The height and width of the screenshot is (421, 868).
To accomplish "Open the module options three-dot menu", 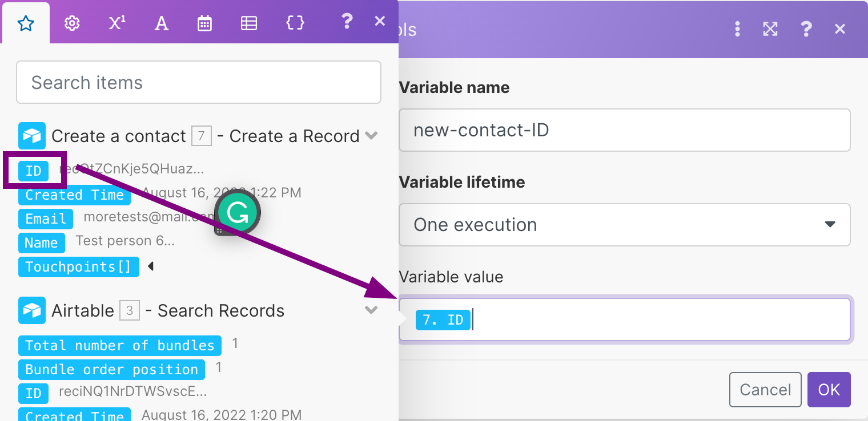I will 737,29.
